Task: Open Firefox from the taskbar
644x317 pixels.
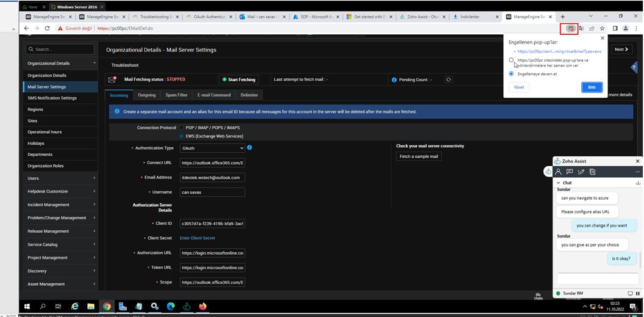Action: pos(202,306)
